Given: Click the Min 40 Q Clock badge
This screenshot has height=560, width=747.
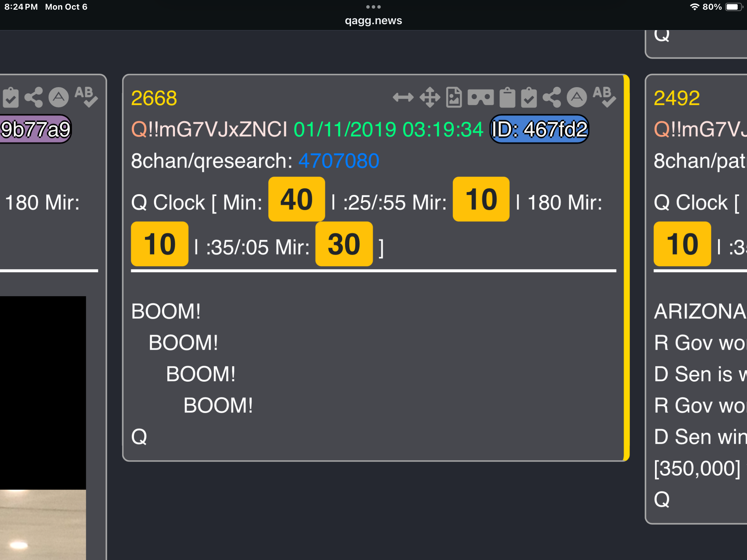Looking at the screenshot, I should pyautogui.click(x=296, y=199).
